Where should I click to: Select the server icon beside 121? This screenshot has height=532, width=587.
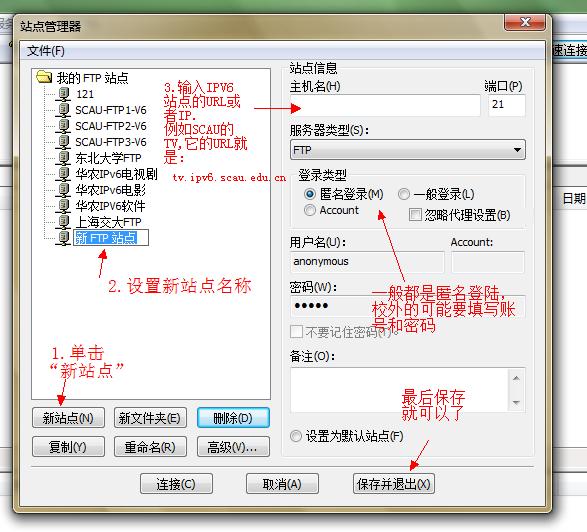tap(64, 94)
